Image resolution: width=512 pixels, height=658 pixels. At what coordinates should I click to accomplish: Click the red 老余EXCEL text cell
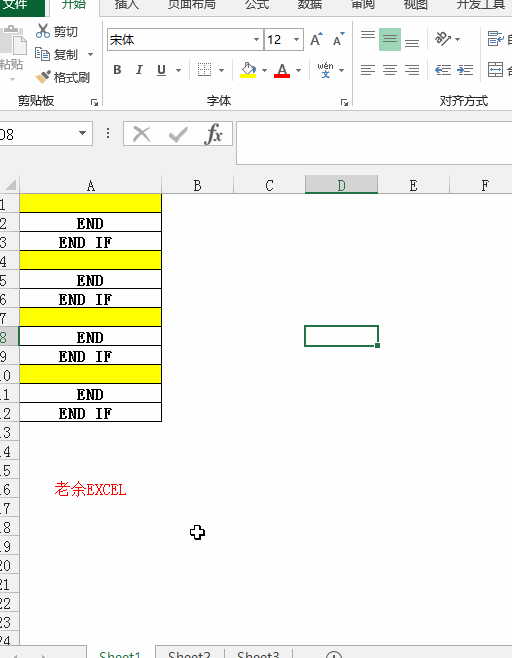(x=91, y=489)
